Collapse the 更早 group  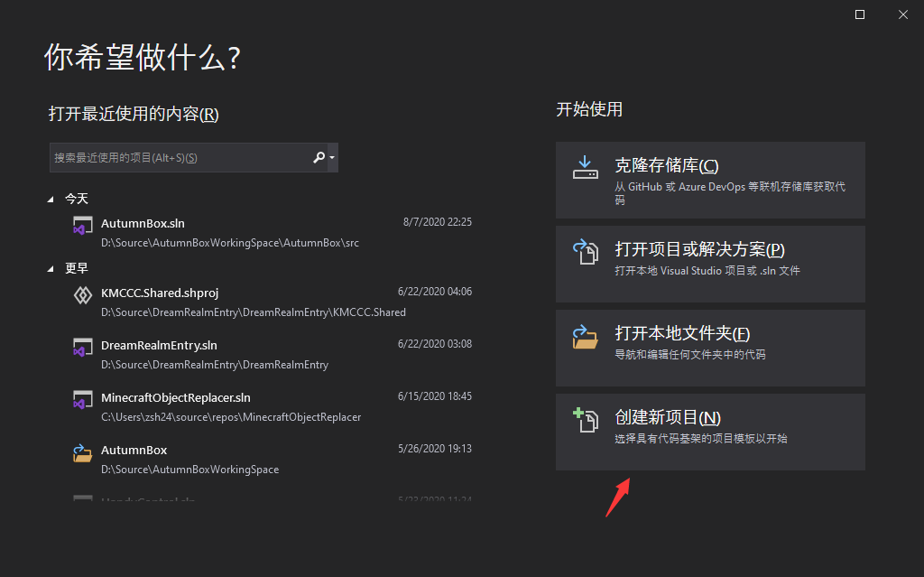[x=51, y=269]
